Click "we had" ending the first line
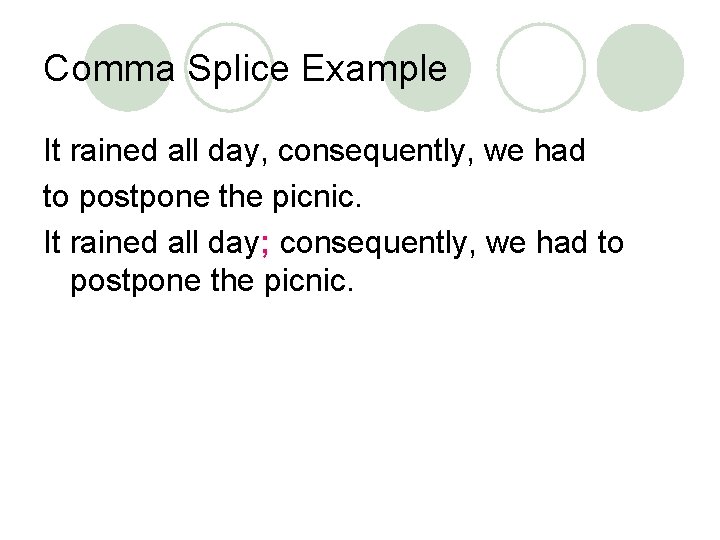720x540 pixels. pos(534,150)
